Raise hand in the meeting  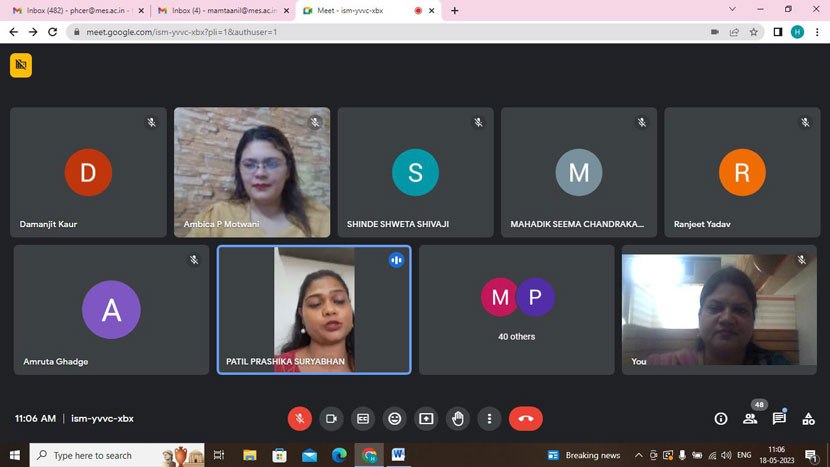[x=458, y=419]
